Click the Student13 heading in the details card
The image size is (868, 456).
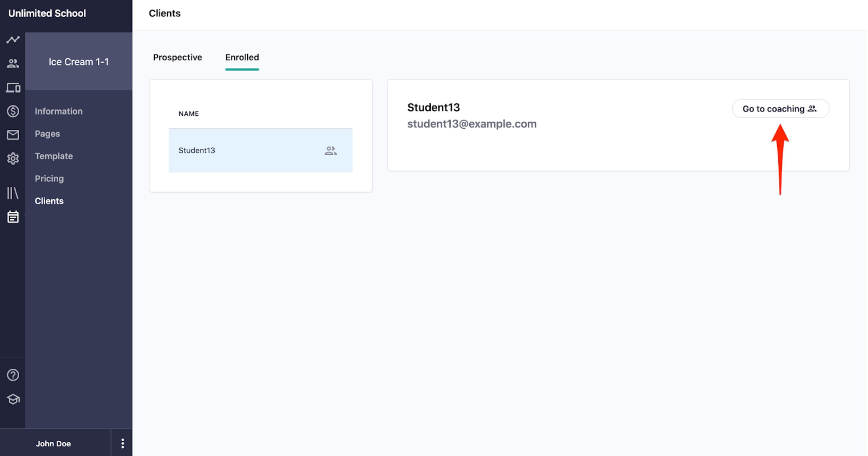tap(433, 107)
